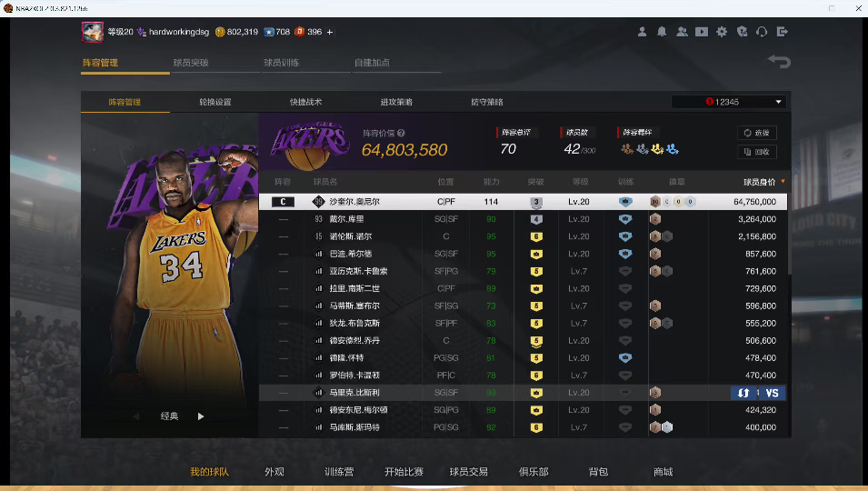The width and height of the screenshot is (868, 491).
Task: Select player row 马库斯.斯玛特
Action: click(x=523, y=427)
